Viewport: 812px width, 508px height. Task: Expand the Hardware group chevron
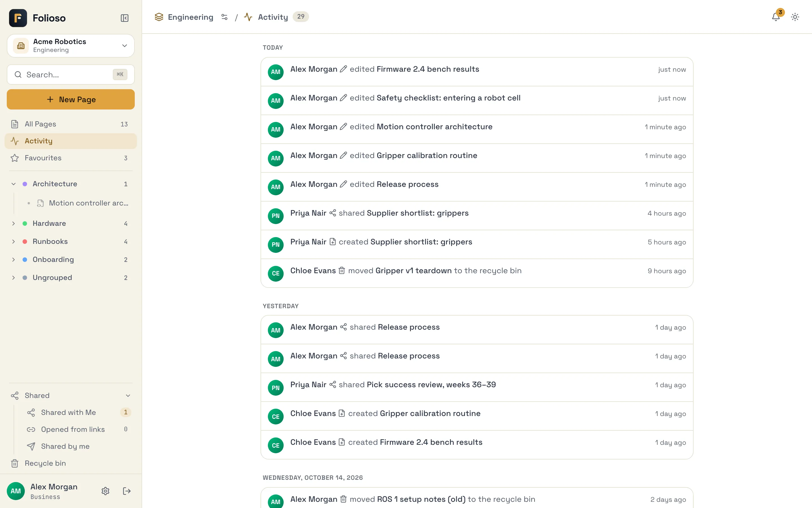click(14, 224)
